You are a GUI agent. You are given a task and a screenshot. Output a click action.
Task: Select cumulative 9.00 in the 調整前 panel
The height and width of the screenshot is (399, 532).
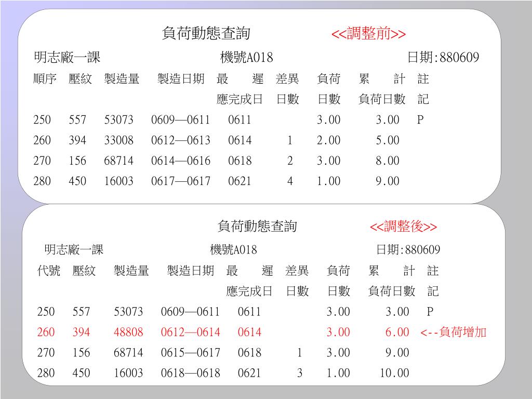tap(388, 181)
